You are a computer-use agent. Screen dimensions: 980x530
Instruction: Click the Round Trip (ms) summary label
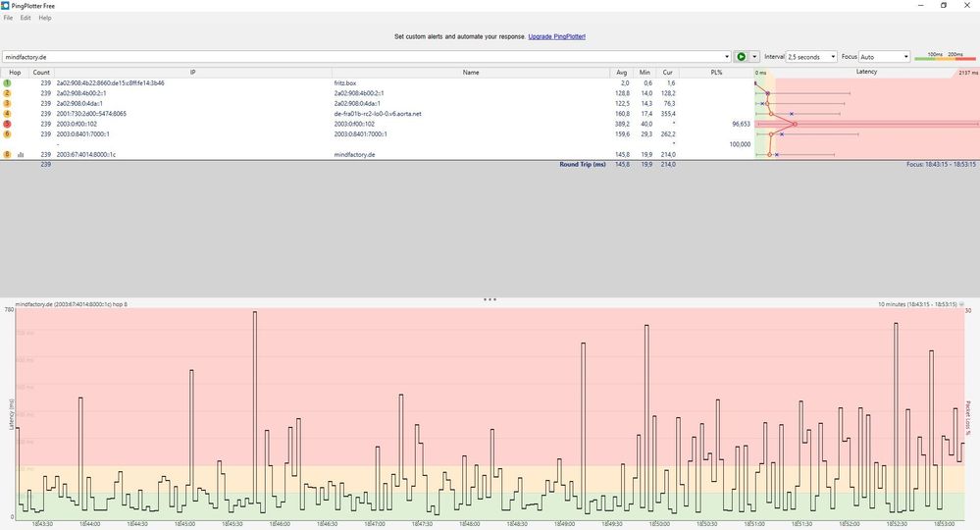tap(583, 164)
